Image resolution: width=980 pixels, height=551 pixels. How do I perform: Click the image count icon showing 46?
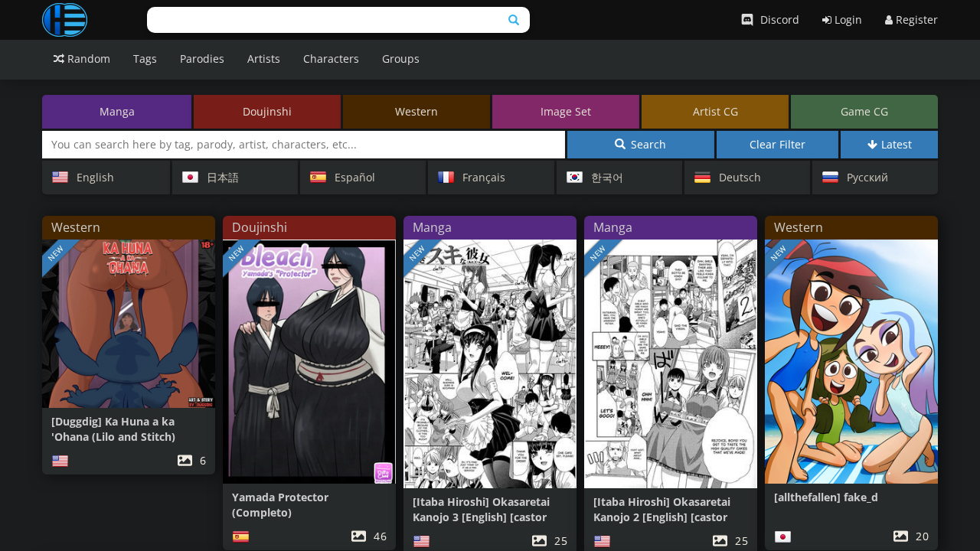358,536
